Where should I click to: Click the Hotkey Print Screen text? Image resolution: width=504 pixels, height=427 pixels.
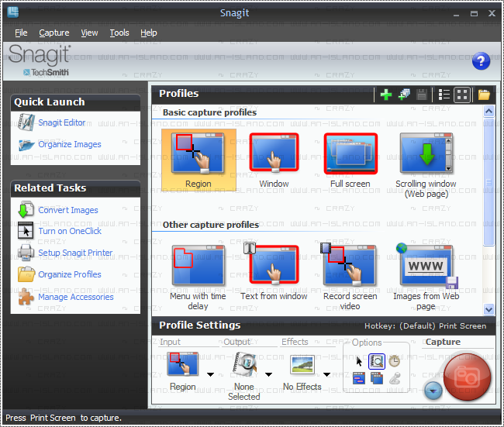425,326
